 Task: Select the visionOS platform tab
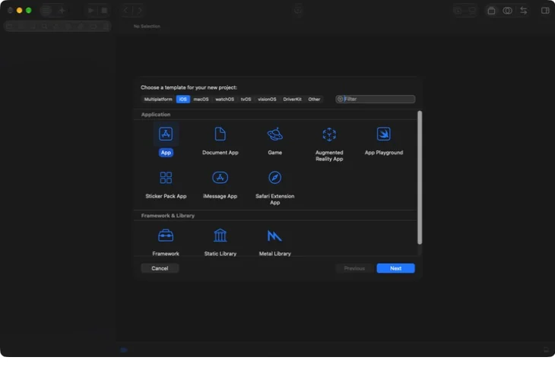coord(267,99)
